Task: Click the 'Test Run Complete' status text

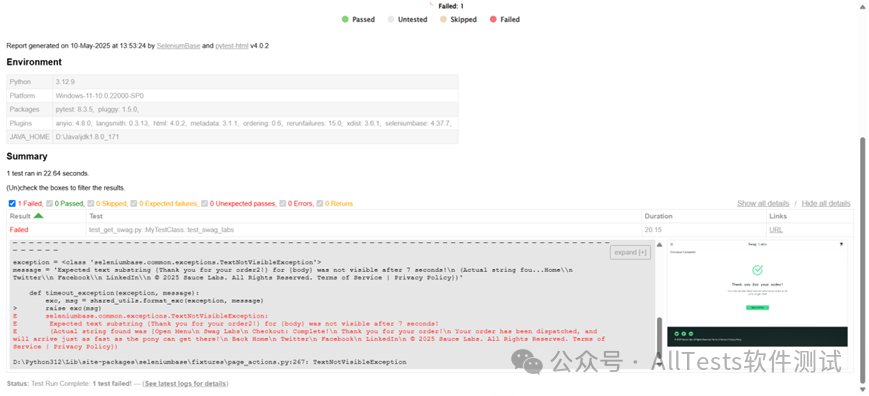Action: pyautogui.click(x=60, y=383)
